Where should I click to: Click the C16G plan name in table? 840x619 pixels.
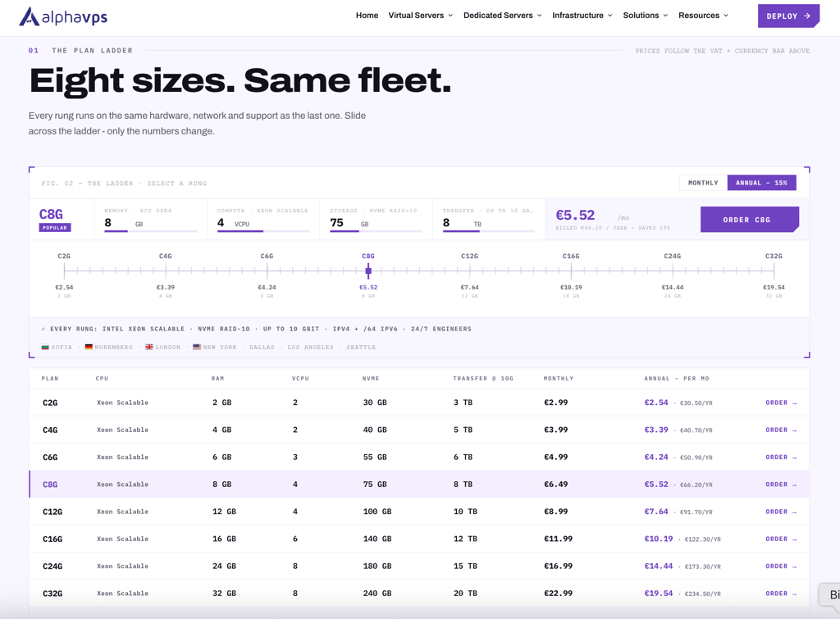coord(52,539)
